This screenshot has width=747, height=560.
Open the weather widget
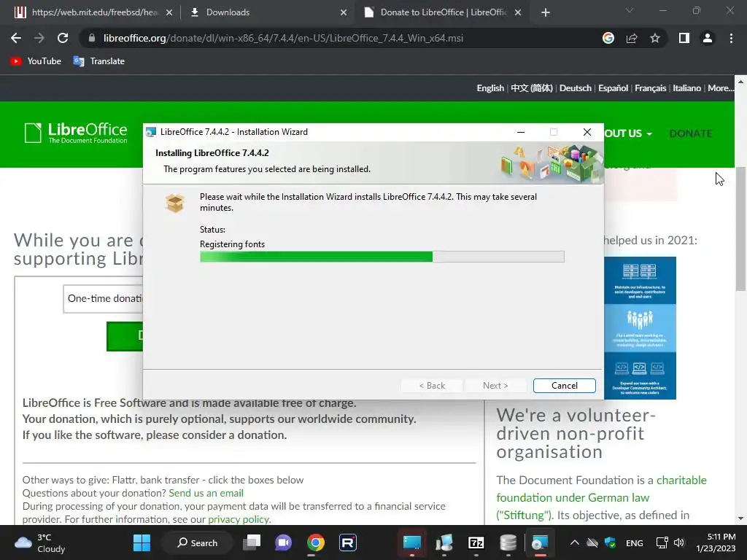tap(40, 542)
